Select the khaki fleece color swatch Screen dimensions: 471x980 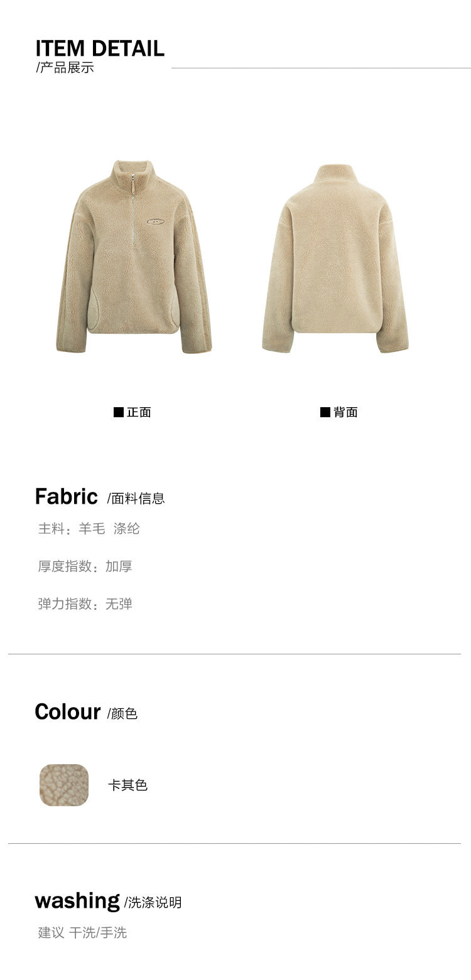[64, 785]
